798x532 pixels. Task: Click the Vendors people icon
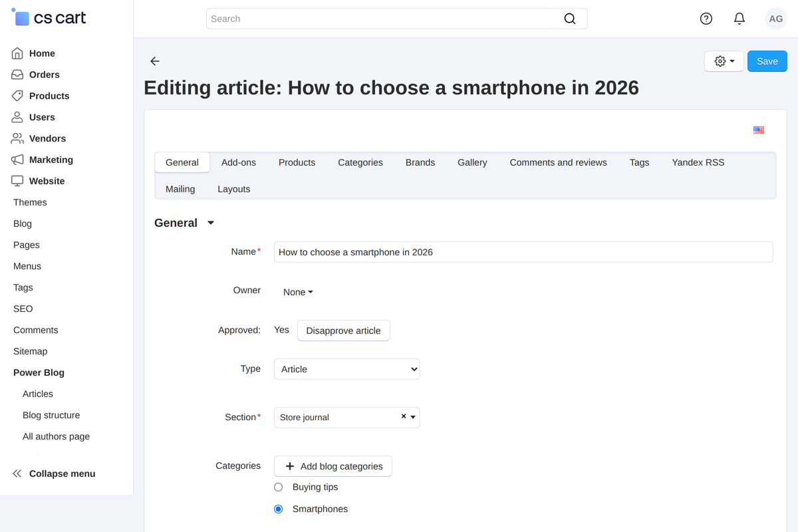click(x=17, y=138)
